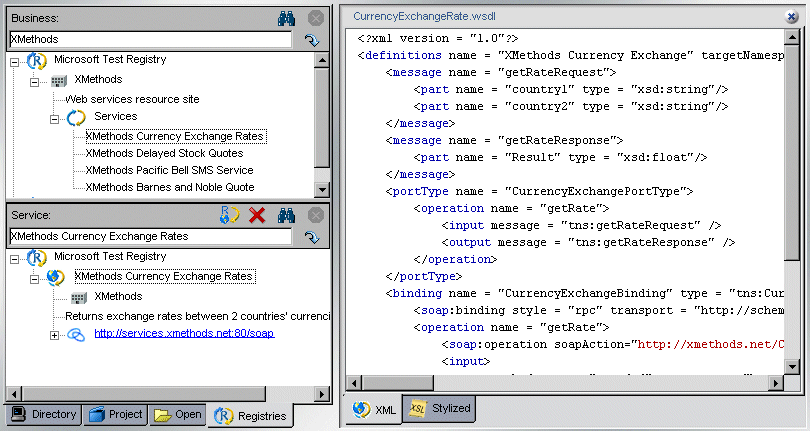Select the Registries tab
Image resolution: width=810 pixels, height=431 pixels.
click(x=250, y=415)
